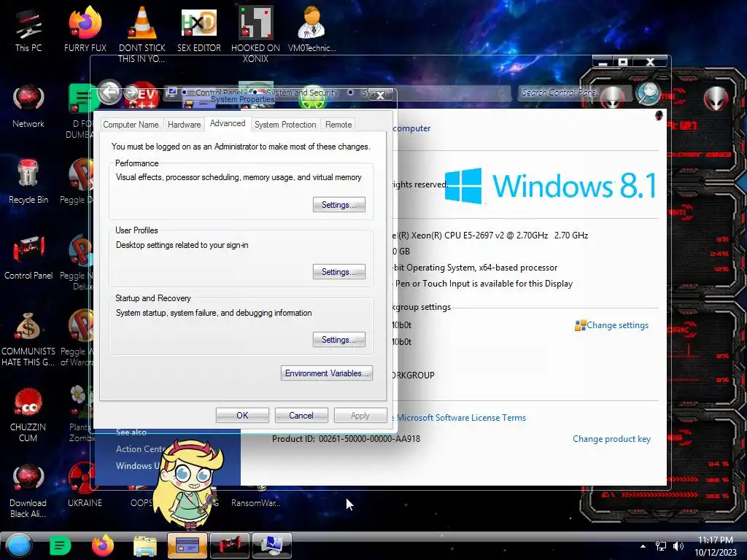
Task: Open the VM0Technic doctor icon on desktop
Action: pyautogui.click(x=311, y=31)
